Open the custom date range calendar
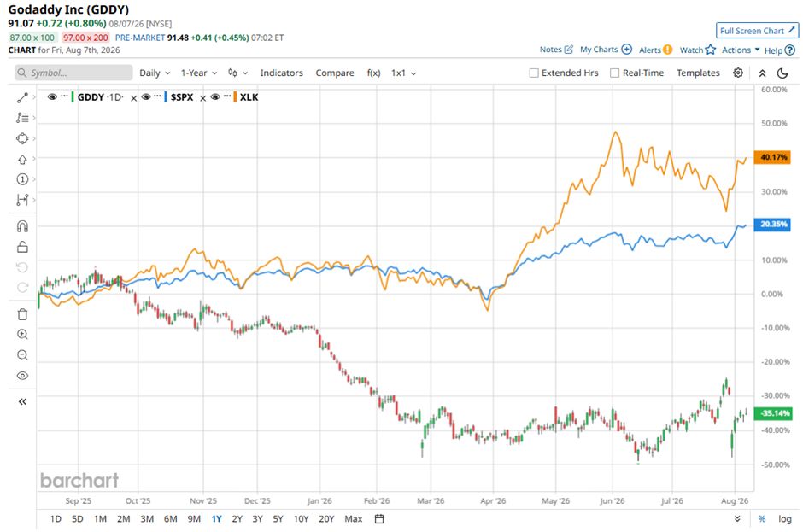The height and width of the screenshot is (532, 803). (x=379, y=518)
